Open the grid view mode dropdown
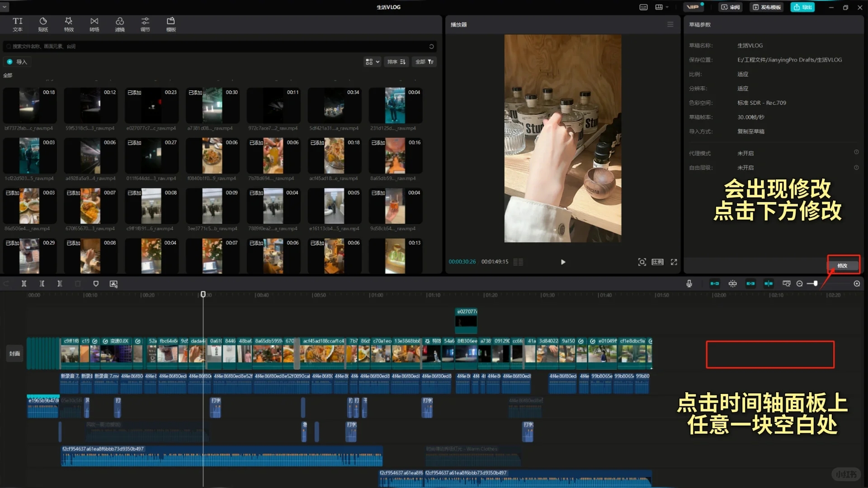 pos(372,62)
